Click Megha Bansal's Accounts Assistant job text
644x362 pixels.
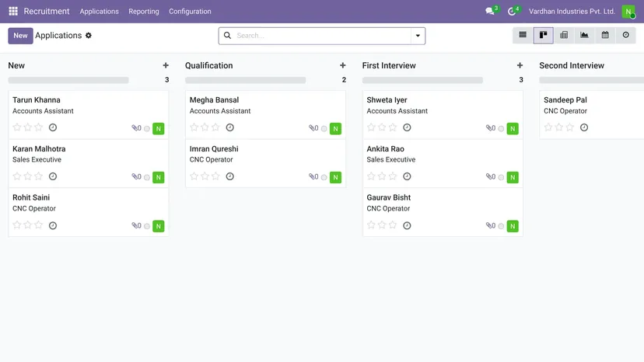tap(220, 111)
